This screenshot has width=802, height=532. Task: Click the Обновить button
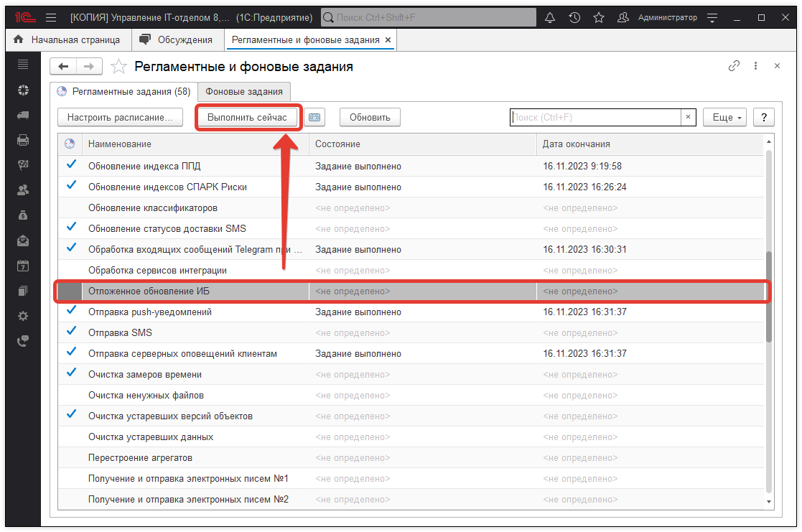point(370,117)
